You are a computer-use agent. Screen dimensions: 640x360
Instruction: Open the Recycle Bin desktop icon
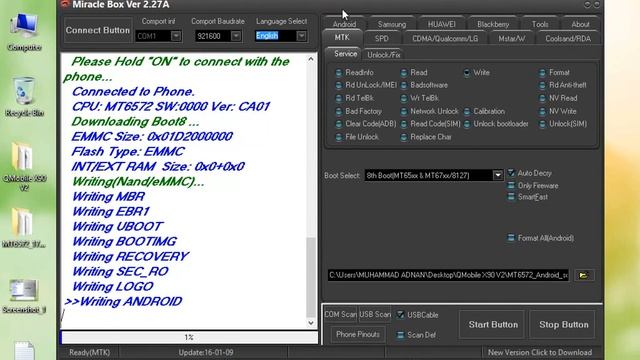(24, 97)
